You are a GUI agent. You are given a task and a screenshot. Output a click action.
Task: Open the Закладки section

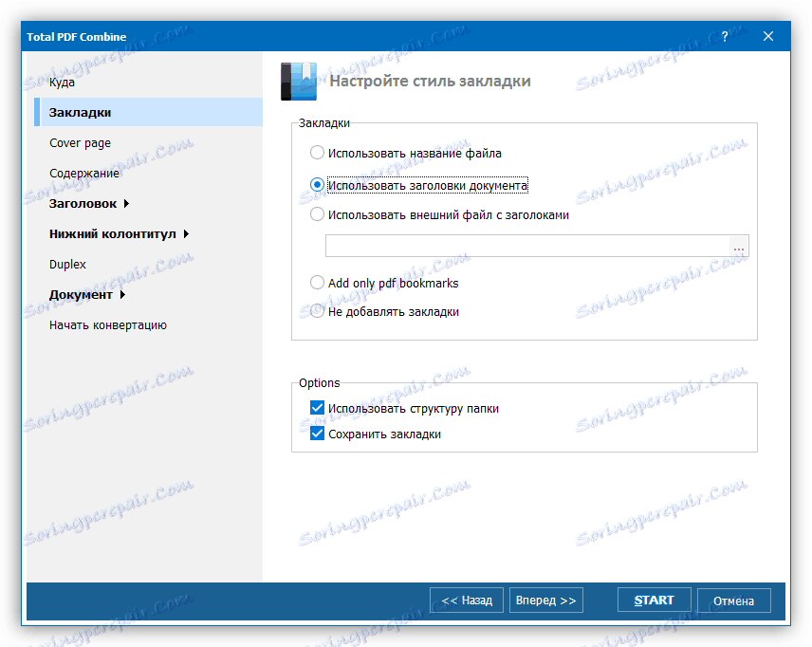[x=149, y=112]
